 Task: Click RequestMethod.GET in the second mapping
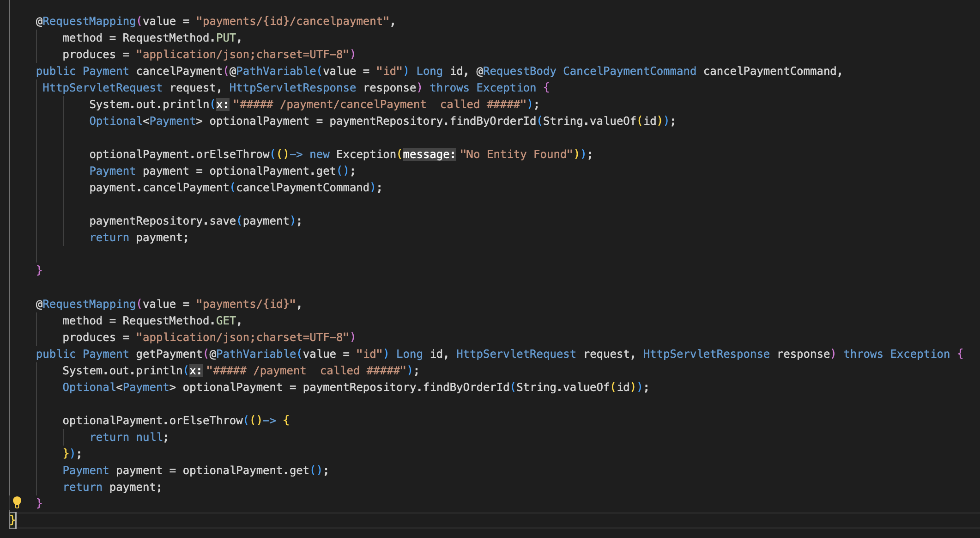tap(179, 321)
